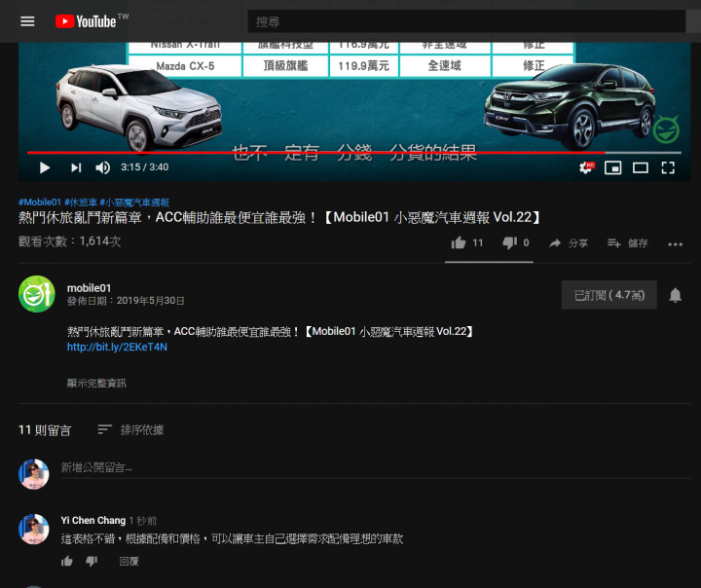This screenshot has height=588, width=701.
Task: Open the mobile01 channel name link
Action: coord(89,288)
